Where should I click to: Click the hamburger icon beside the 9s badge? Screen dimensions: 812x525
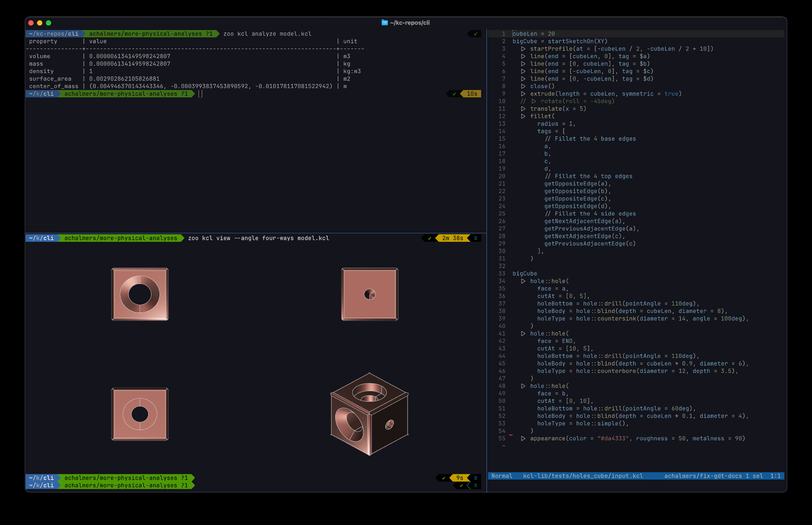tap(475, 478)
